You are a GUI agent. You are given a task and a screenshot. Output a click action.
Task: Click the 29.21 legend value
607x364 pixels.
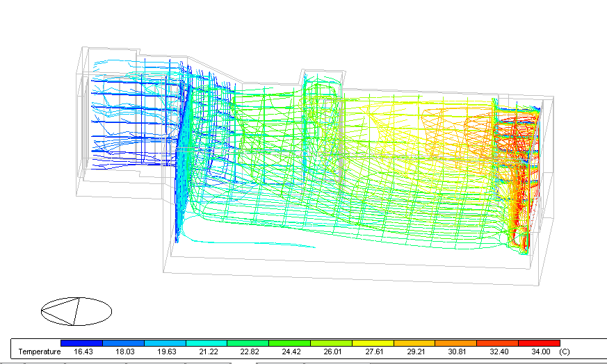416,351
